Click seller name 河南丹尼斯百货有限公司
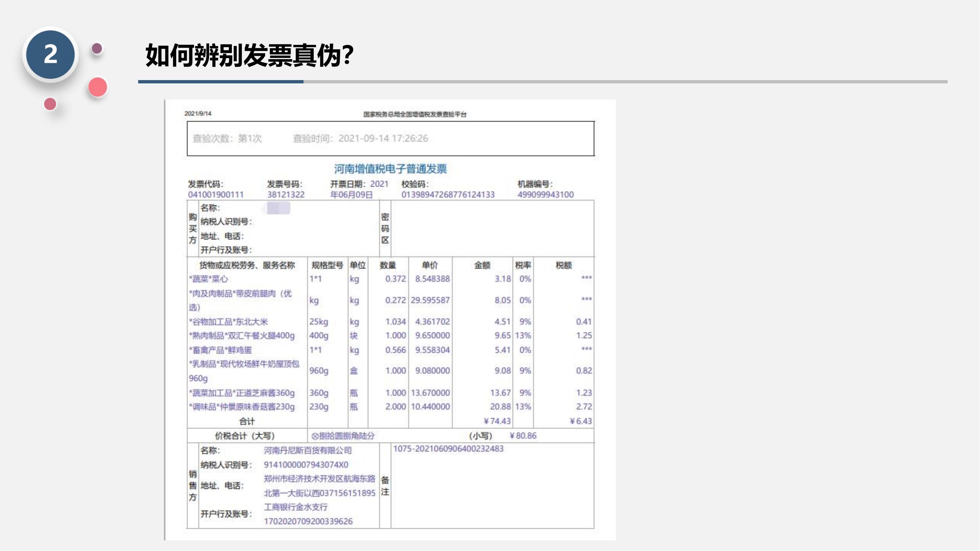The width and height of the screenshot is (980, 551). (x=308, y=451)
